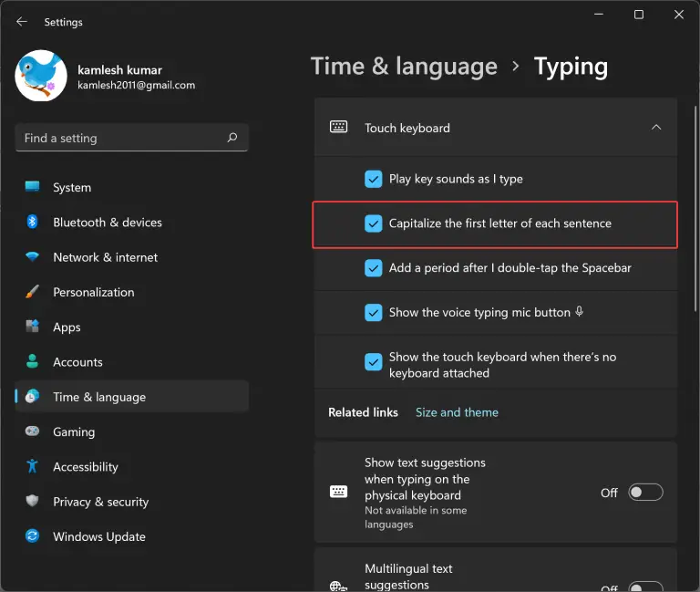
Task: Uncheck Show touch keyboard when no keyboard attached
Action: [373, 362]
